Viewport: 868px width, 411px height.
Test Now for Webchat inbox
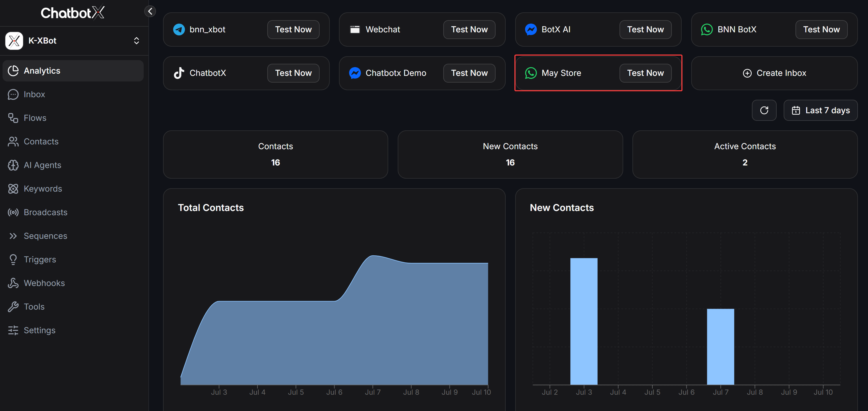point(469,30)
